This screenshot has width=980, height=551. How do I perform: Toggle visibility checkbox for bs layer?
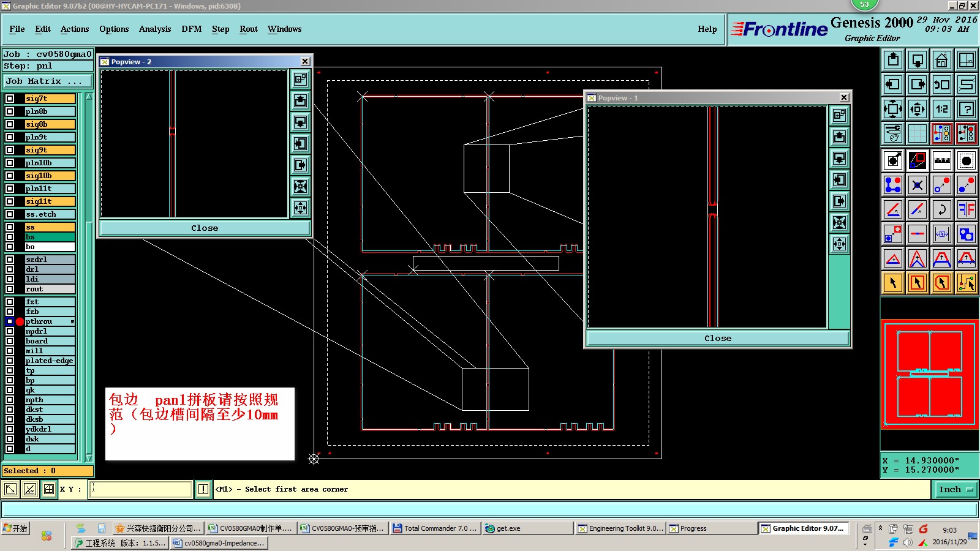tap(10, 237)
